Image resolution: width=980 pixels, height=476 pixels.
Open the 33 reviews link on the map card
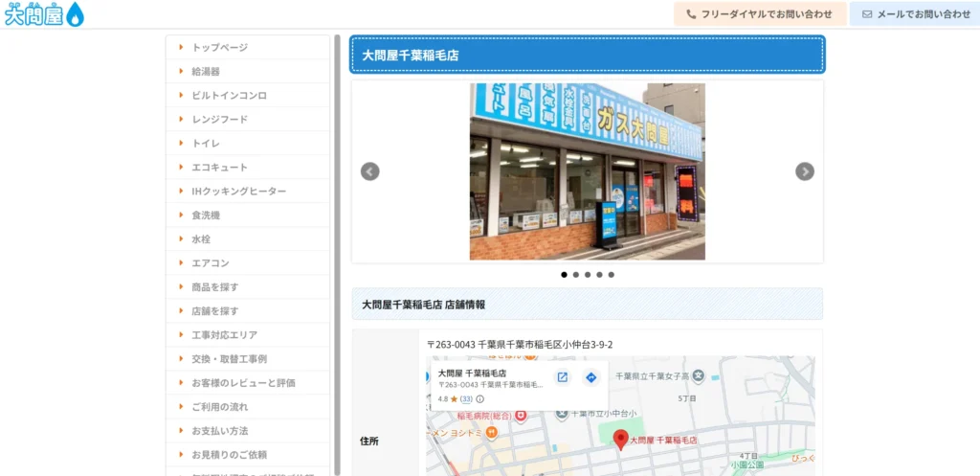point(466,399)
